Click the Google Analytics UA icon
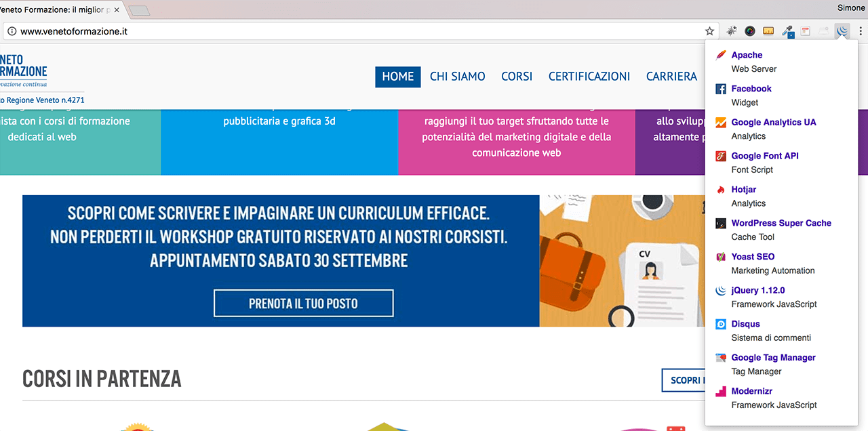 tap(721, 123)
